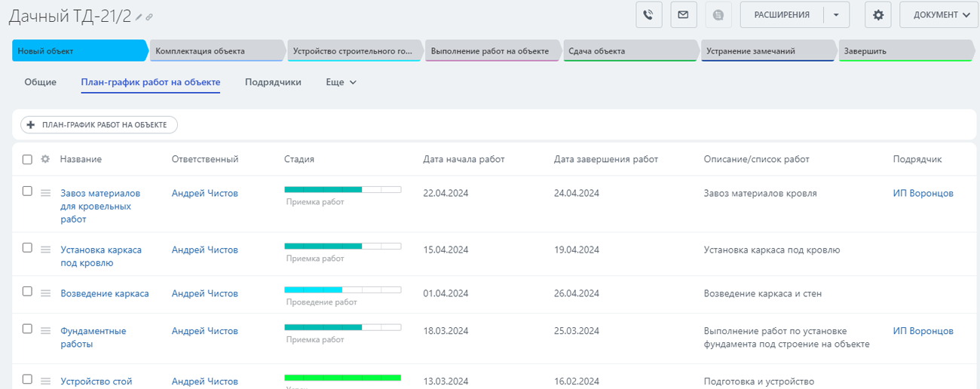
Task: Click the grayed chat bubble icon
Action: pyautogui.click(x=718, y=15)
